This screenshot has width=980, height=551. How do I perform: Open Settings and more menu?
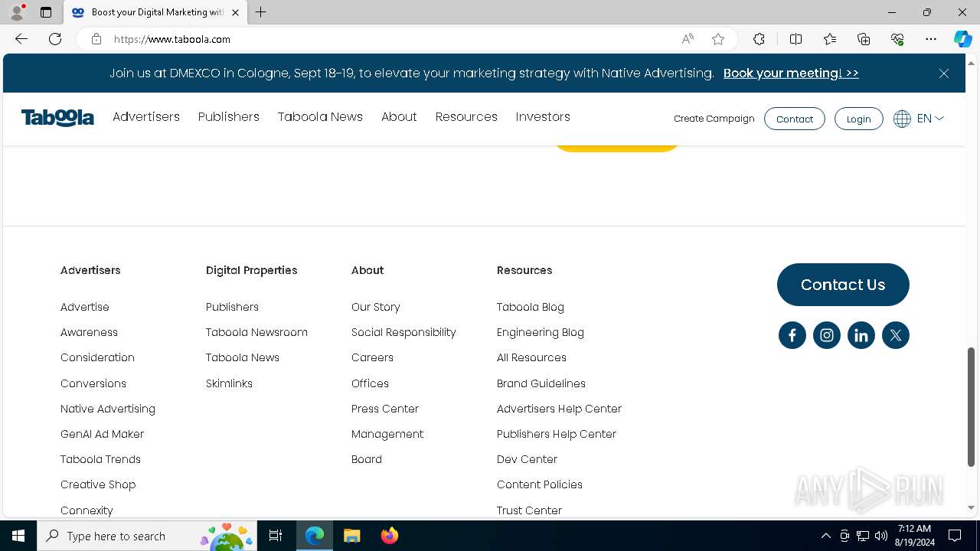click(931, 39)
